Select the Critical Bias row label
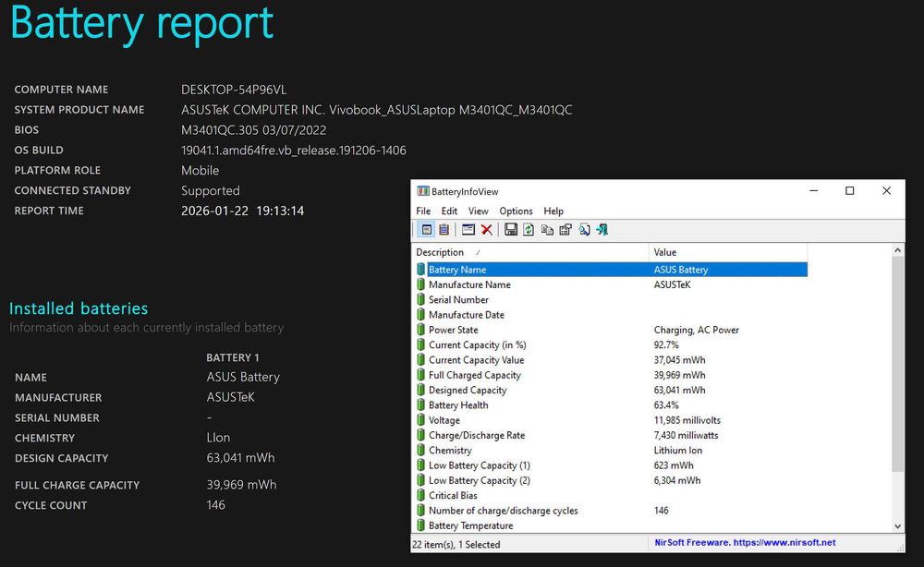Screen dimensions: 924x567 [453, 496]
